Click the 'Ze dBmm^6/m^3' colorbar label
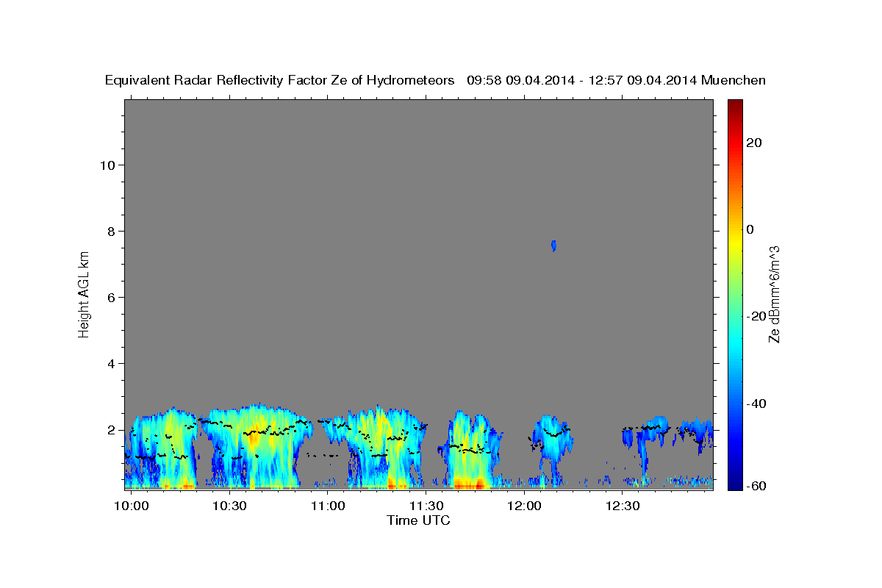882x588 pixels. pyautogui.click(x=773, y=294)
